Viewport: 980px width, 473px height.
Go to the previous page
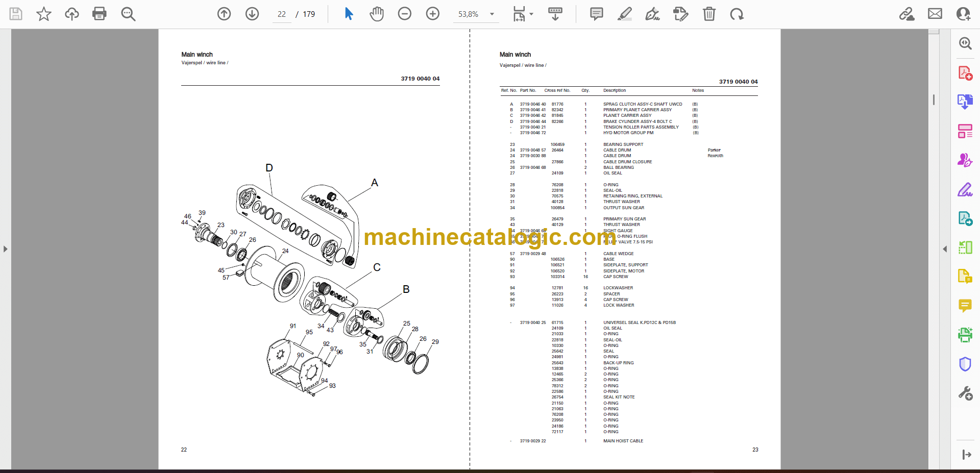[224, 14]
